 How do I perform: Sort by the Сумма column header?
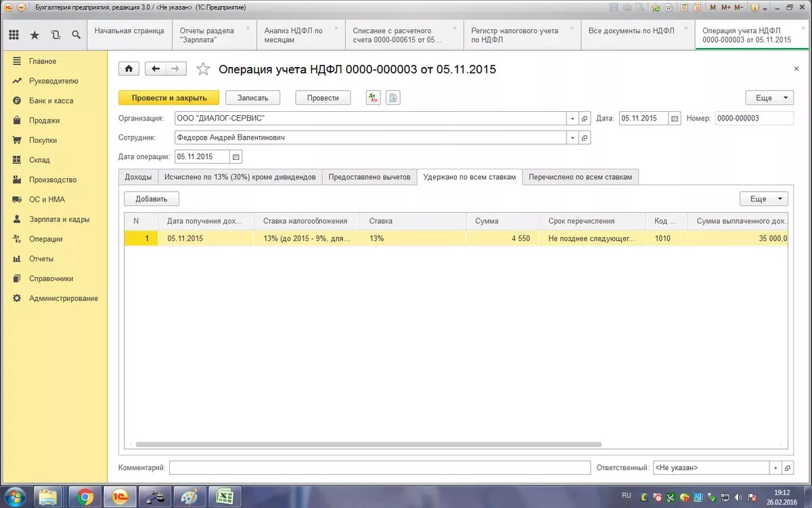point(503,221)
